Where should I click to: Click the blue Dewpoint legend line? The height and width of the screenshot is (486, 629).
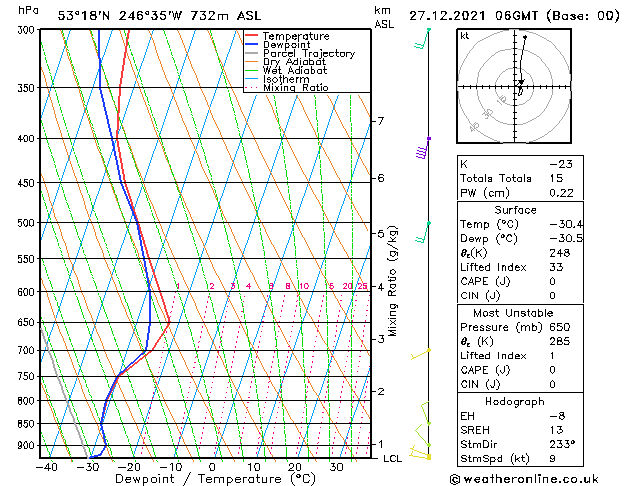251,45
